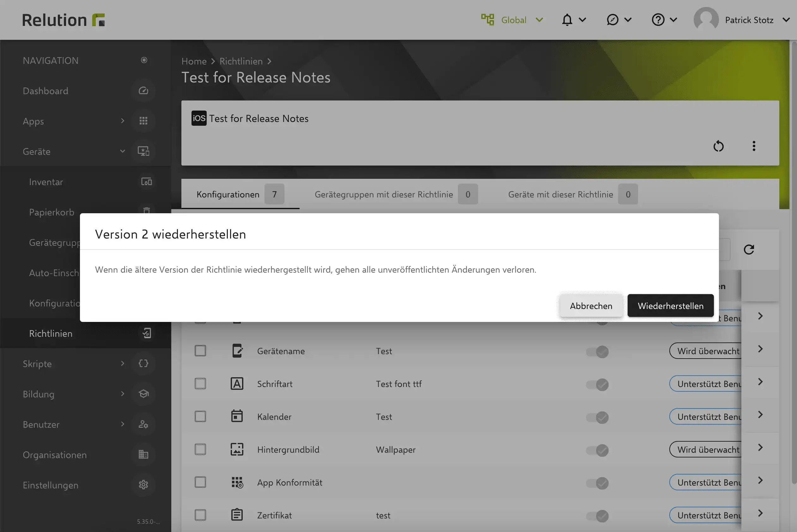This screenshot has width=797, height=532.
Task: Click the Geräte devices icon
Action: [x=143, y=151]
